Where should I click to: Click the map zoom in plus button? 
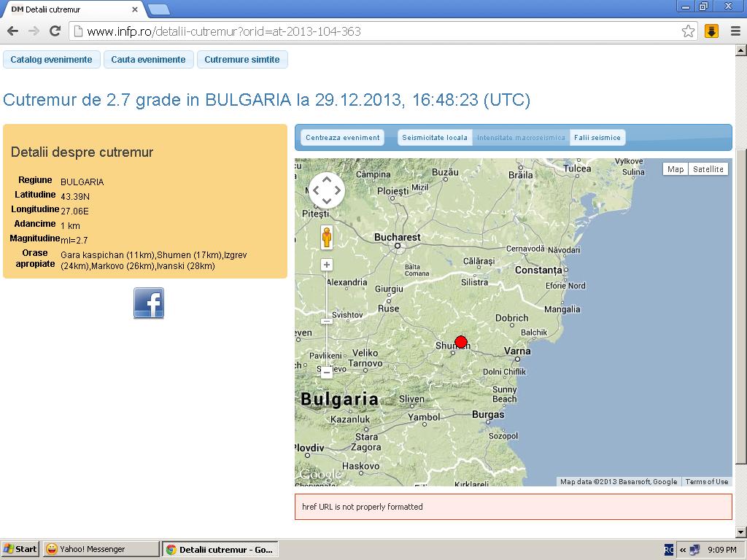[x=327, y=265]
